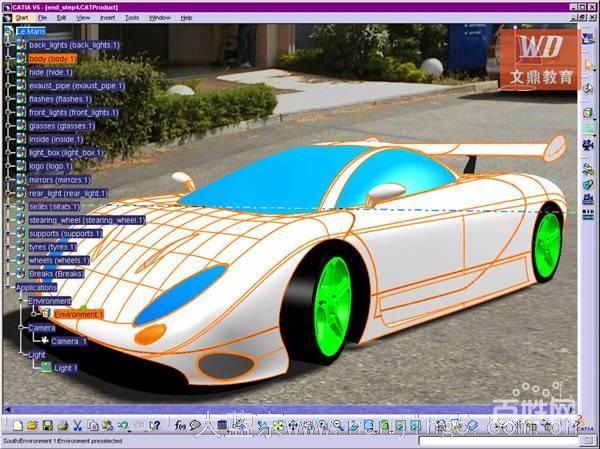Screen dimensions: 600x449
Task: Click the New document icon in bottom toolbar
Action: (20, 426)
